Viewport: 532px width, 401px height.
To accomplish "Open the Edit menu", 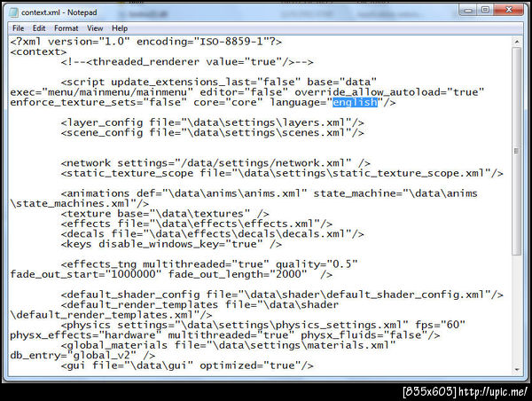I will (x=39, y=28).
